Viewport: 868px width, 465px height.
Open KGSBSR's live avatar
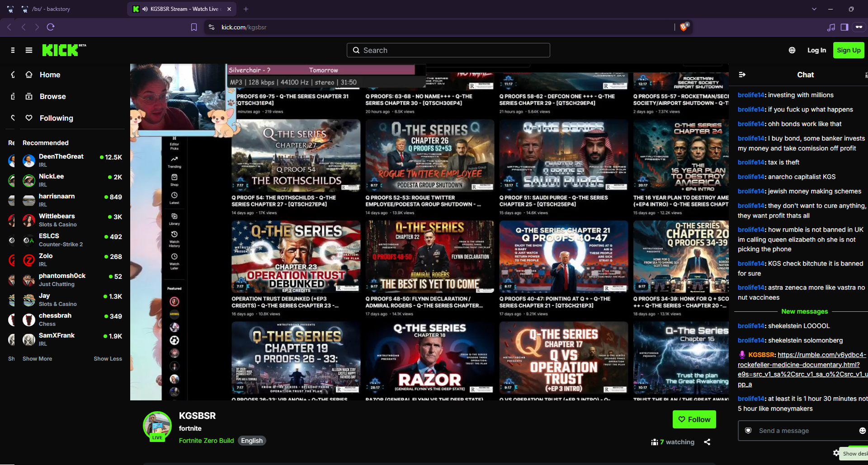(157, 426)
